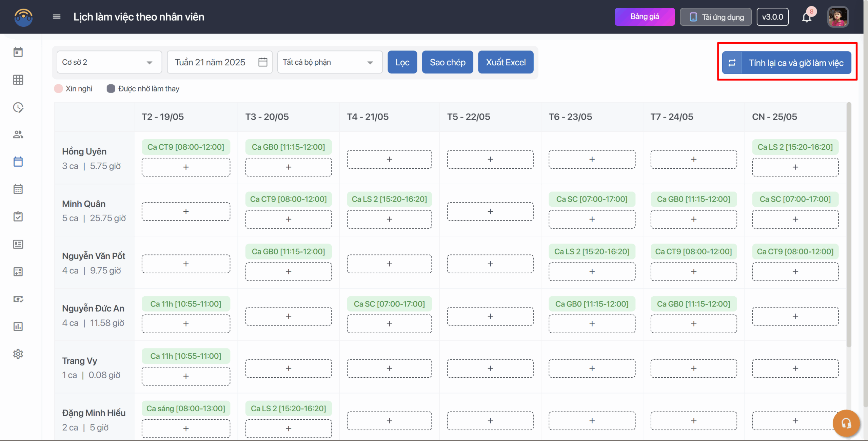
Task: Click the calendar icon in week field
Action: pyautogui.click(x=263, y=62)
